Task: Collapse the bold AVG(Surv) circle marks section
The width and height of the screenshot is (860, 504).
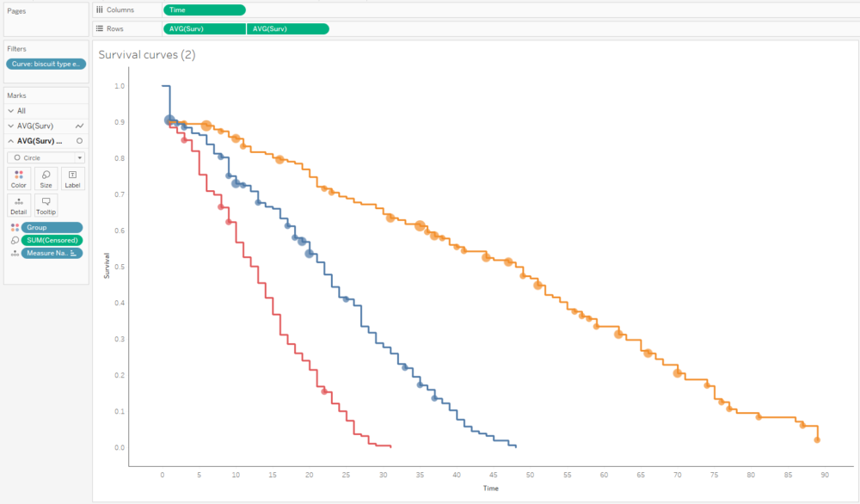Action: tap(11, 141)
